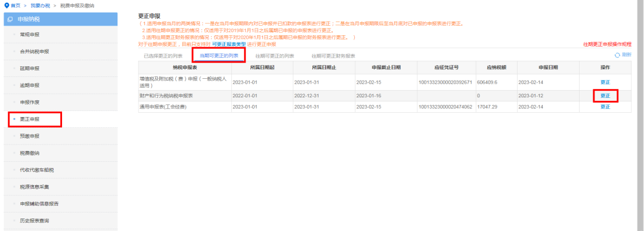The width and height of the screenshot is (644, 231).
Task: Switch to 已选择更正的列表 tab
Action: (x=163, y=56)
